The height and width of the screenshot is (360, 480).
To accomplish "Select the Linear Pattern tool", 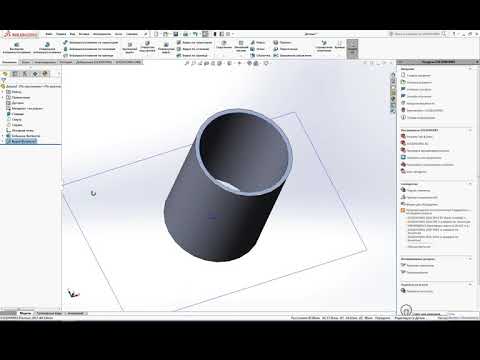I will [x=241, y=46].
